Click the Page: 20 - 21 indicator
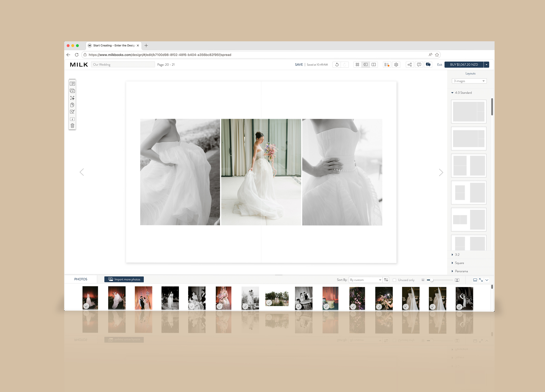The image size is (545, 392). pos(166,65)
